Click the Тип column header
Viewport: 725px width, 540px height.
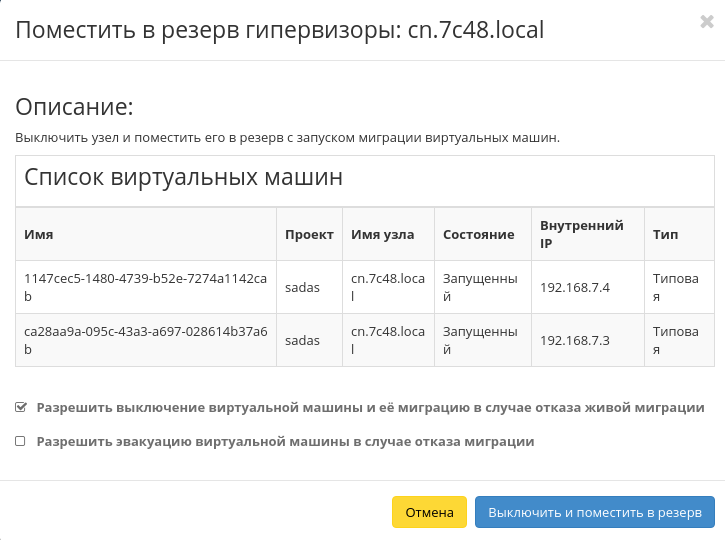click(665, 235)
